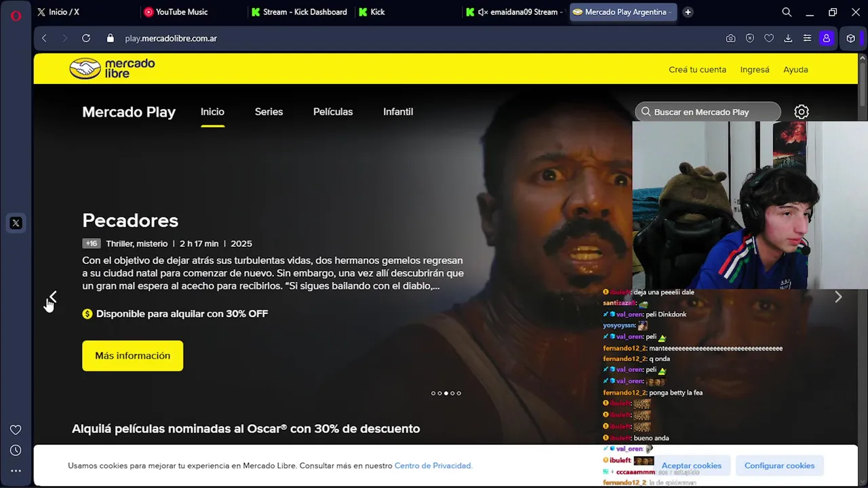868x488 pixels.
Task: Open history clock icon in sidebar
Action: (16, 450)
